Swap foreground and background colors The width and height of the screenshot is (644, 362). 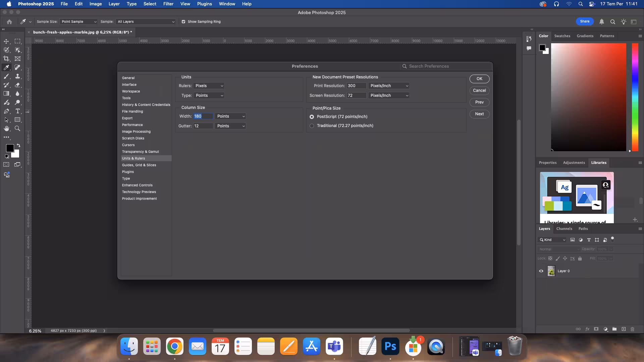click(x=18, y=145)
